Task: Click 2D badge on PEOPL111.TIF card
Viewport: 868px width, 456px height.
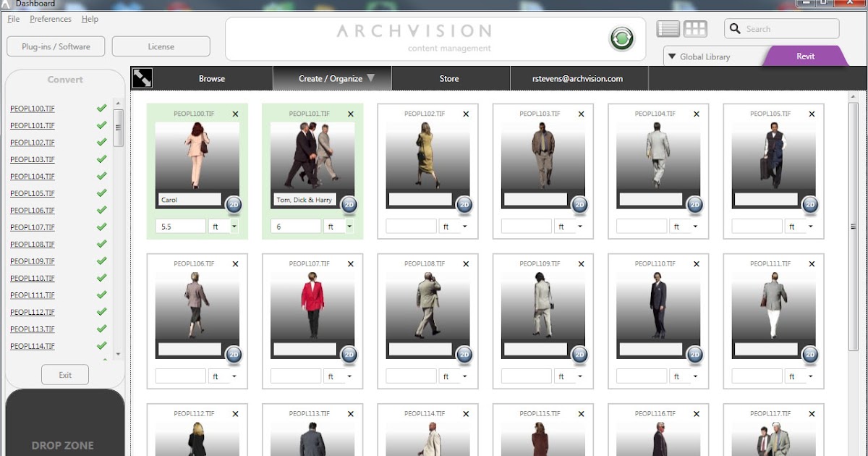Action: point(810,355)
